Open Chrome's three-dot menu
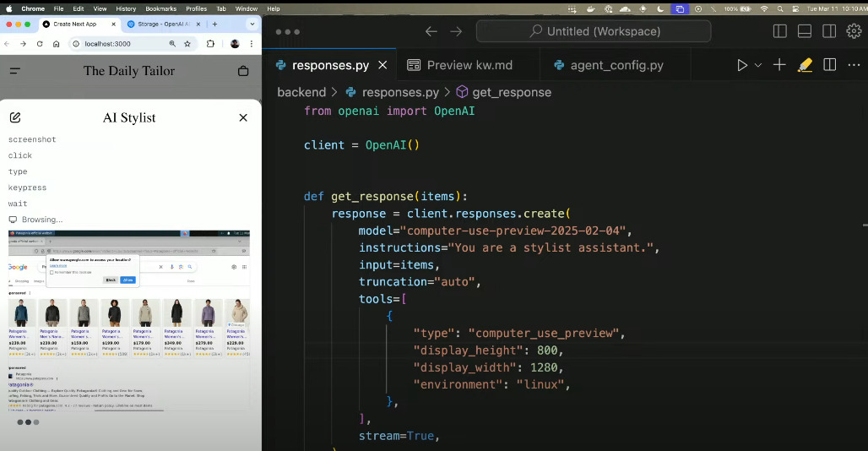Viewport: 868px width, 451px height. [x=252, y=44]
